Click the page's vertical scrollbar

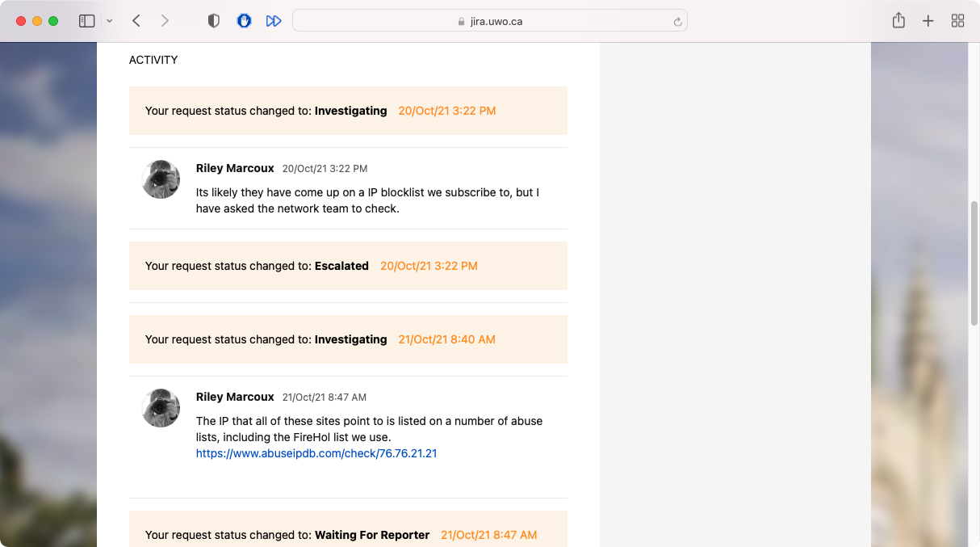pyautogui.click(x=974, y=263)
